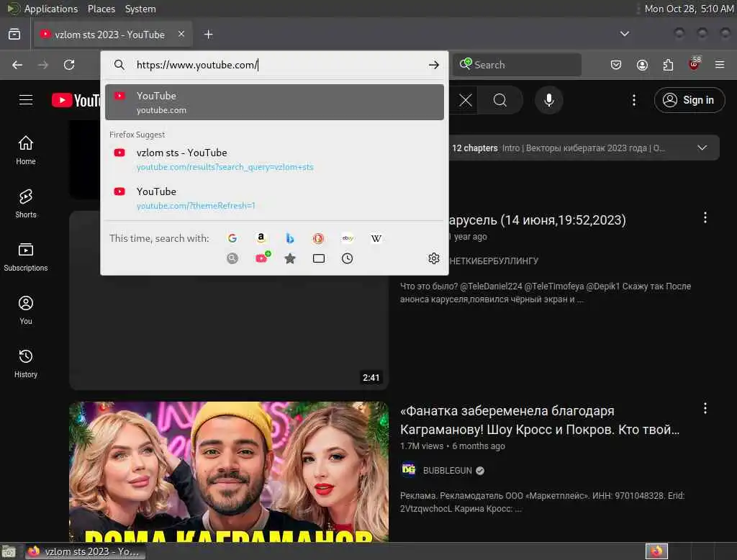Open the Places menu
The width and height of the screenshot is (737, 560).
(101, 9)
